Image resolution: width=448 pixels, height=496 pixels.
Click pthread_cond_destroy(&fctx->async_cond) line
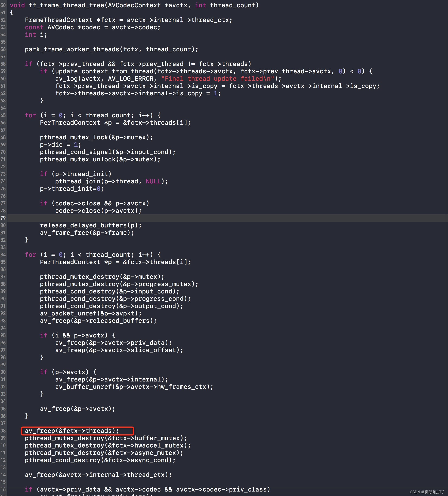[100, 460]
